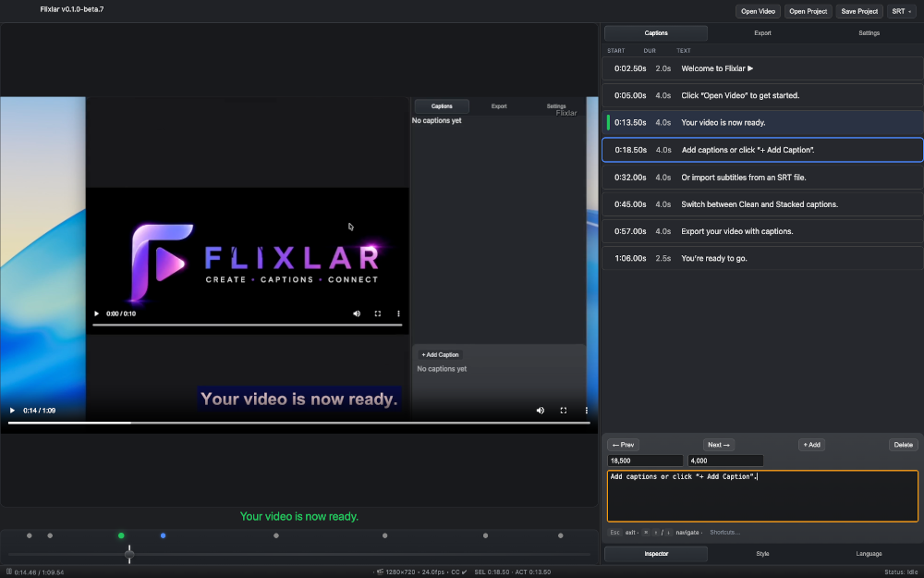This screenshot has height=578, width=924.
Task: Select caption 'You're ready to go.'
Action: pos(762,258)
